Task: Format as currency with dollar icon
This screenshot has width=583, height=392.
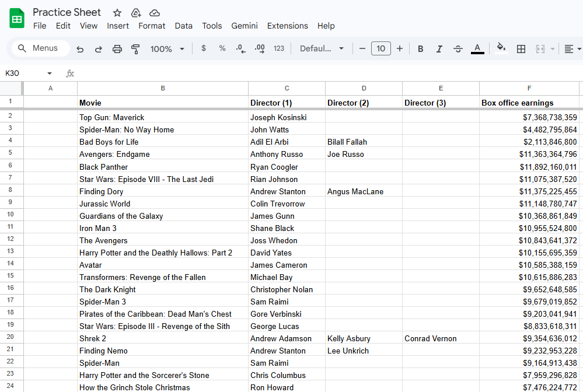Action: point(204,48)
